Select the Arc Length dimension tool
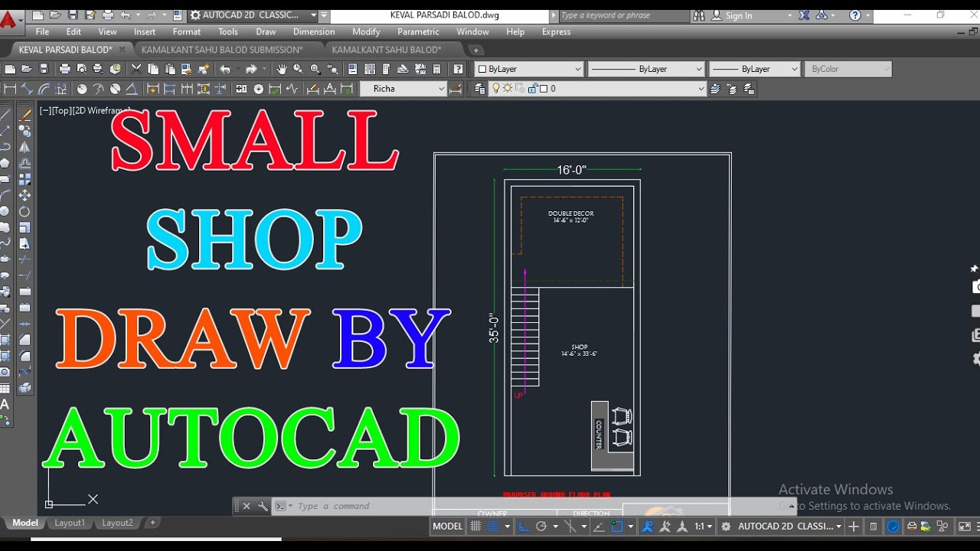Screen dimensions: 980x551 [44, 89]
